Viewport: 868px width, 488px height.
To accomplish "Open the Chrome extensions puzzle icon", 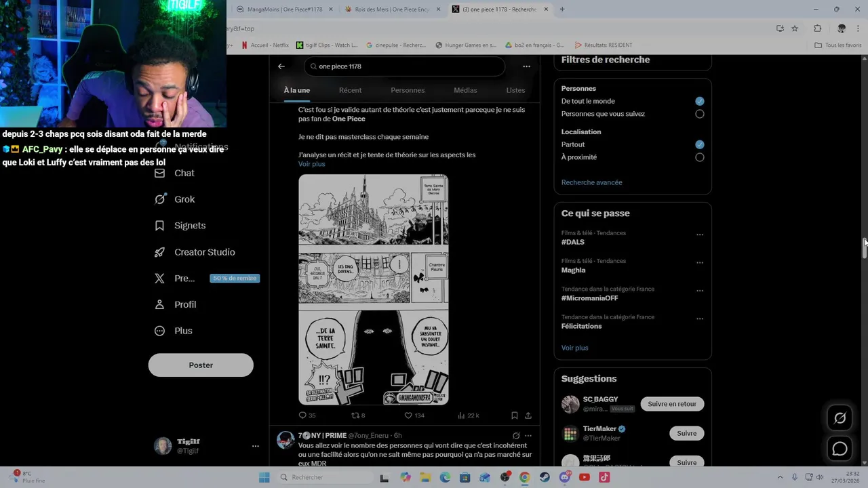I will pyautogui.click(x=817, y=28).
